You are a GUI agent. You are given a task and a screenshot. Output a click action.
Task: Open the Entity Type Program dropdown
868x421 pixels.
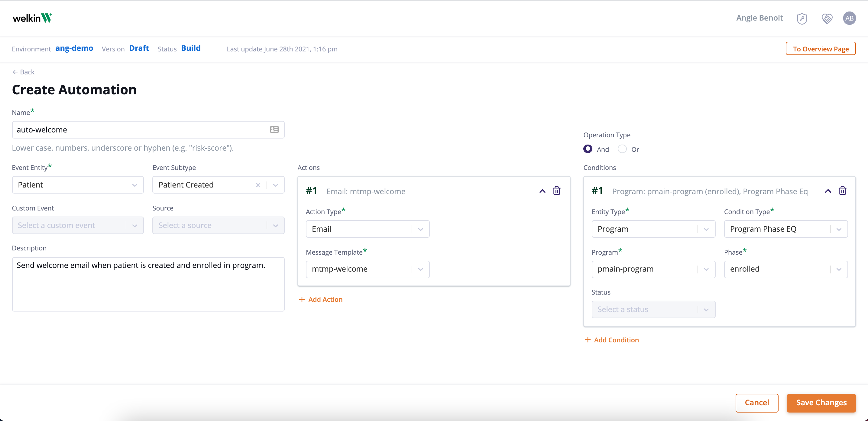point(653,229)
